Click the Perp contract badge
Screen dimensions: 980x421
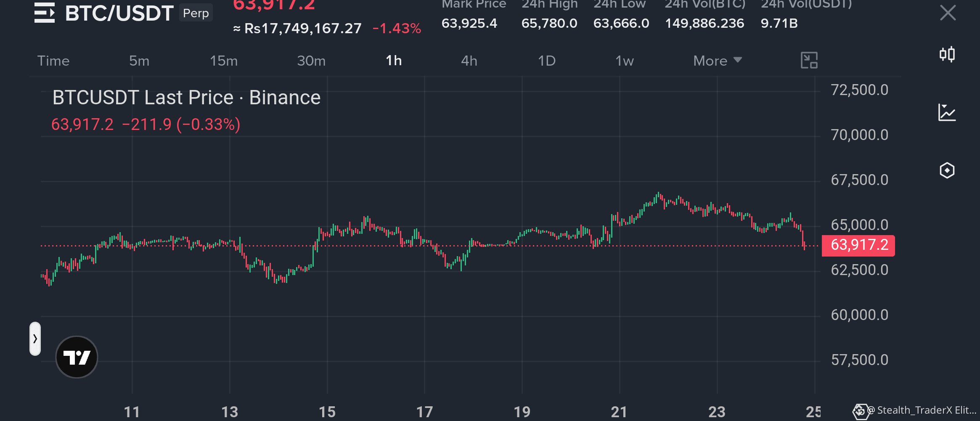[196, 13]
